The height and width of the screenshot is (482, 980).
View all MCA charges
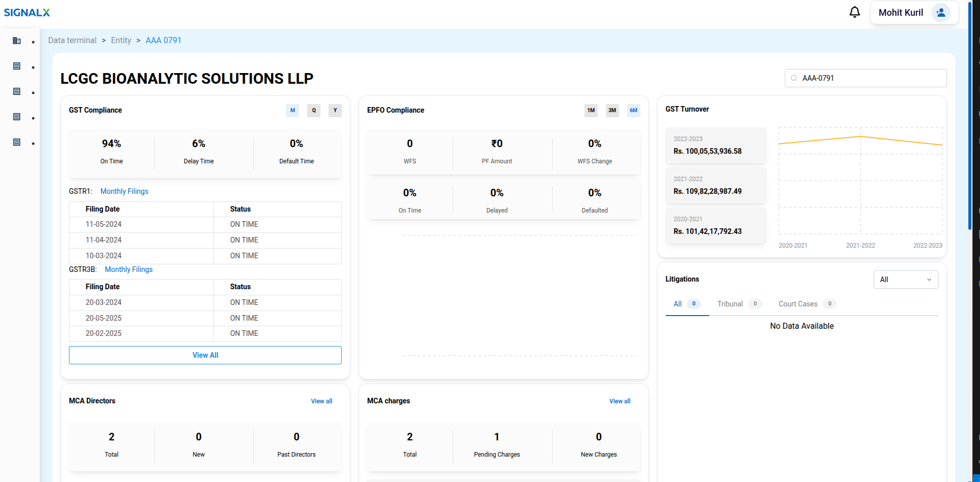pos(620,401)
